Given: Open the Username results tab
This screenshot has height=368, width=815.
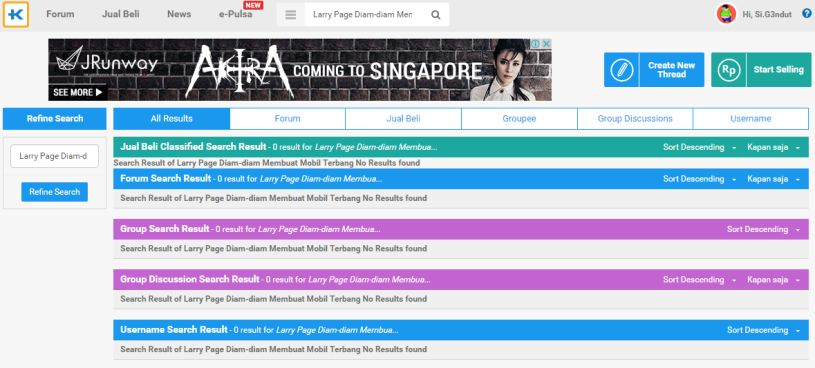Looking at the screenshot, I should pos(751,119).
